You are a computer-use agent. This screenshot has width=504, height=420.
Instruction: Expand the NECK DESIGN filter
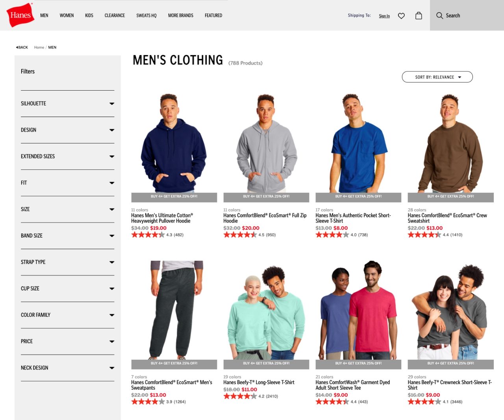(67, 368)
